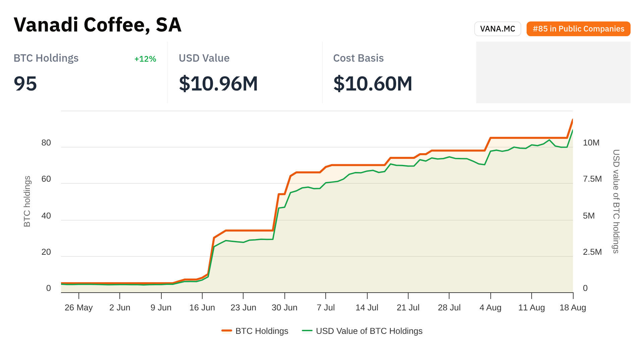
Task: Click the 7 Jul x-axis tick label
Action: 326,308
